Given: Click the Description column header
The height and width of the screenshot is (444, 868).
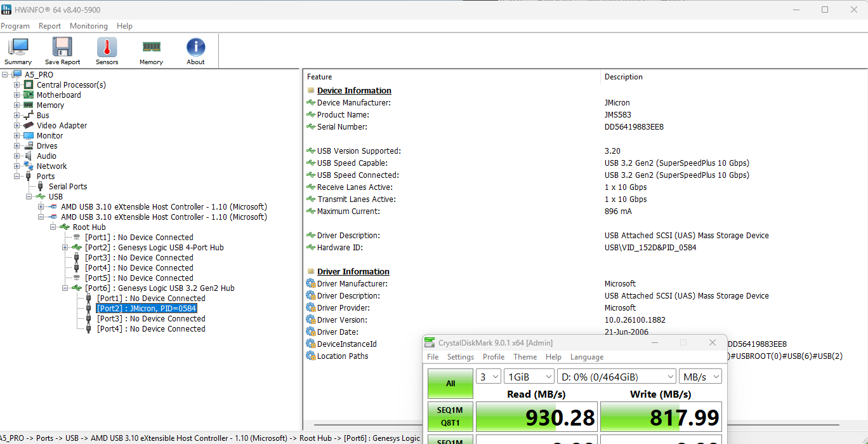Looking at the screenshot, I should pyautogui.click(x=623, y=77).
